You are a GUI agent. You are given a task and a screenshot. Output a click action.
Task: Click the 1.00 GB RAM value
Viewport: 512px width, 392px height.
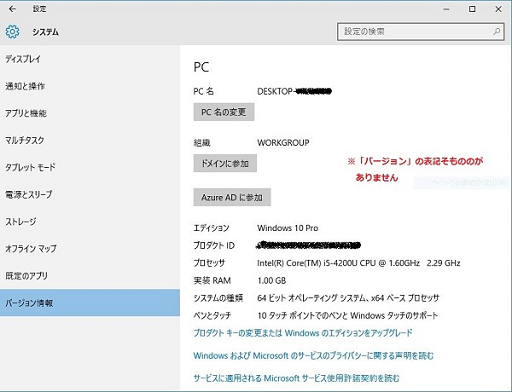[272, 281]
